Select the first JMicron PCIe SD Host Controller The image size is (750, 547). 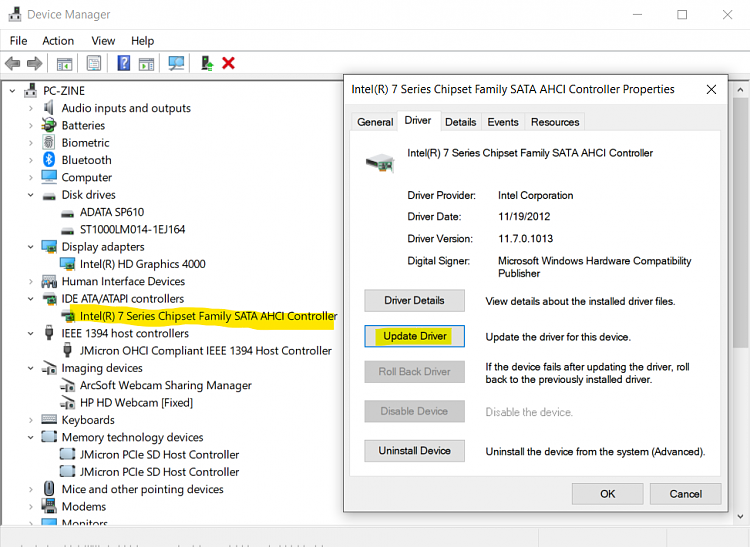tap(159, 454)
